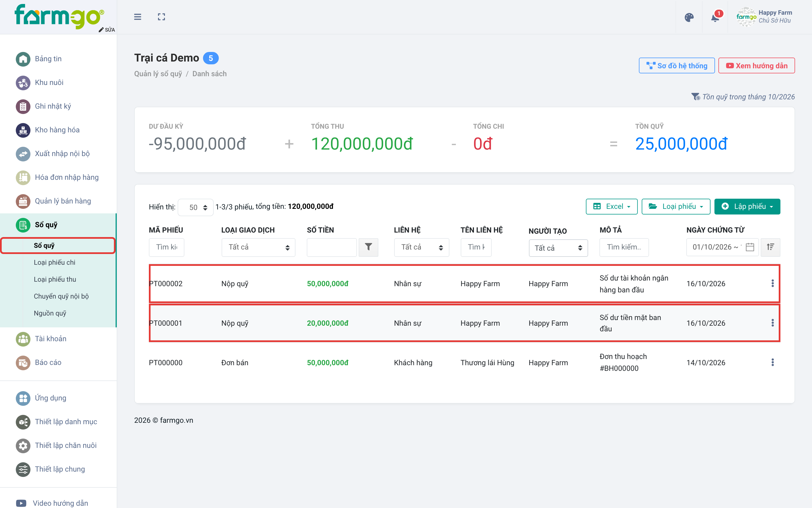Toggle the hamburger sidebar menu icon
Image resolution: width=812 pixels, height=508 pixels.
coord(138,17)
